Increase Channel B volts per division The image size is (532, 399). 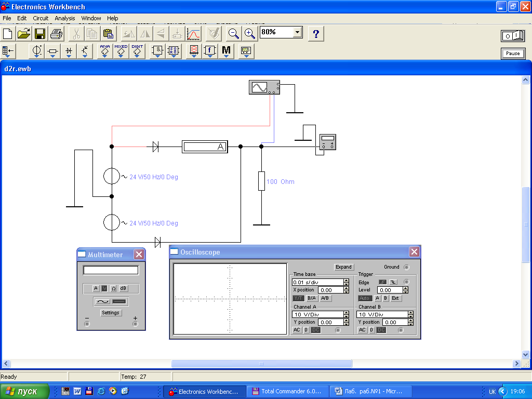411,313
